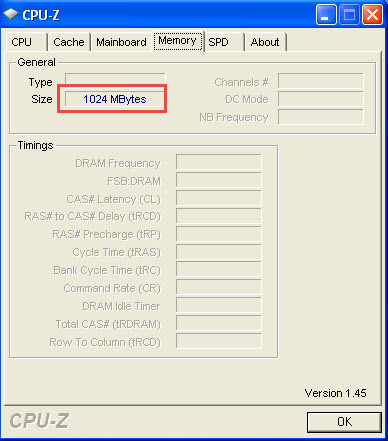
Task: Switch to the CPU tab
Action: pos(26,42)
